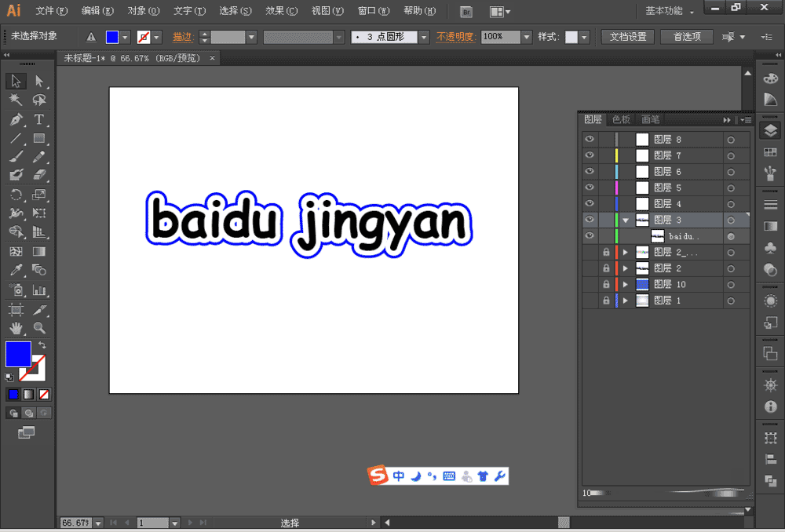The height and width of the screenshot is (532, 785).
Task: Select the Rotate tool
Action: pos(16,194)
